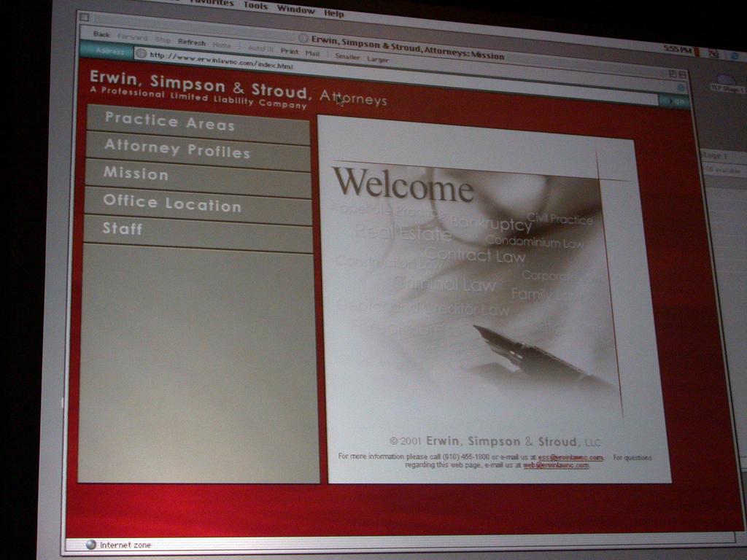This screenshot has width=747, height=560.
Task: Click in the URL address field
Action: tap(401, 76)
